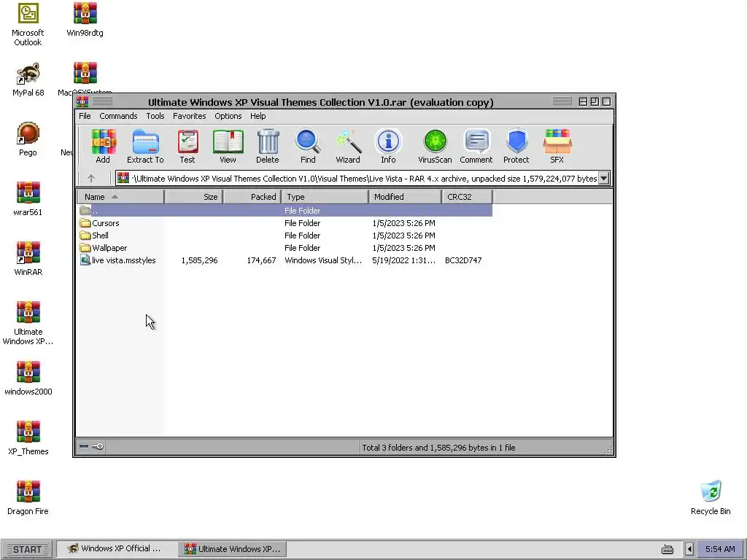Sort by the Name column header

click(120, 197)
